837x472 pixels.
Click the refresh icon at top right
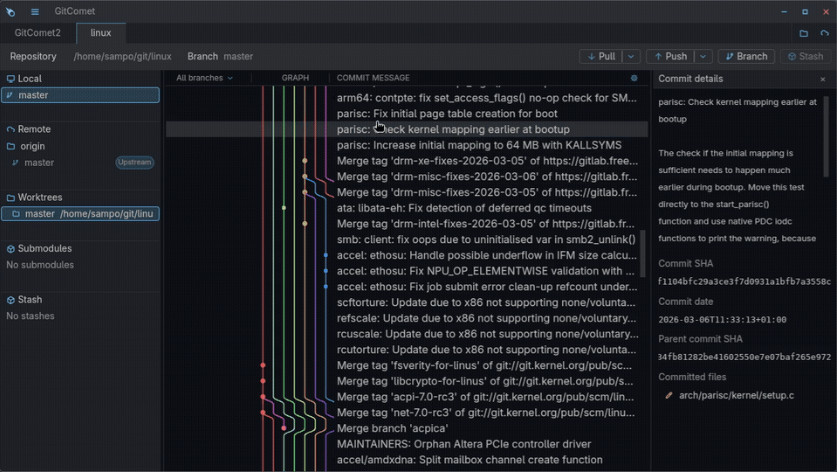825,33
